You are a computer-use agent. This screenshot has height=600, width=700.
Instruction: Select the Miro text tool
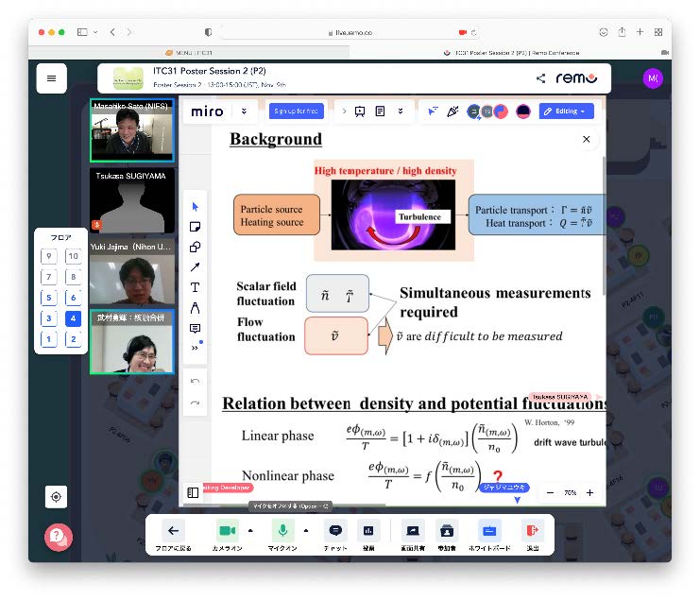[x=196, y=287]
